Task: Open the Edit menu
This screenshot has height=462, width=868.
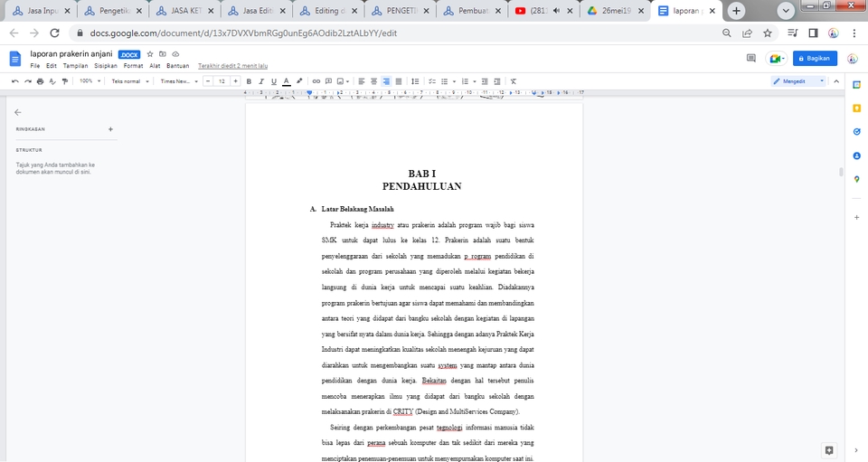Action: tap(51, 66)
